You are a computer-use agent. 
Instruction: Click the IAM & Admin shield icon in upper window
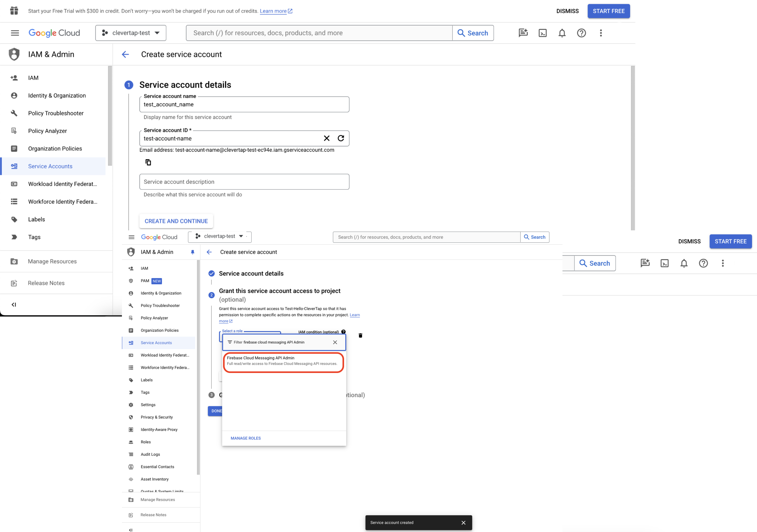[x=14, y=54]
